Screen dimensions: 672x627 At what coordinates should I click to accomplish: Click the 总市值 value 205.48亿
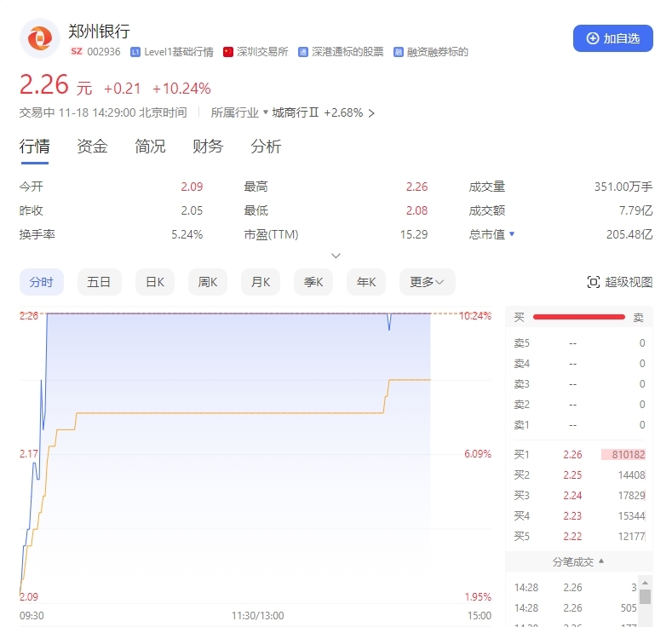pyautogui.click(x=629, y=234)
